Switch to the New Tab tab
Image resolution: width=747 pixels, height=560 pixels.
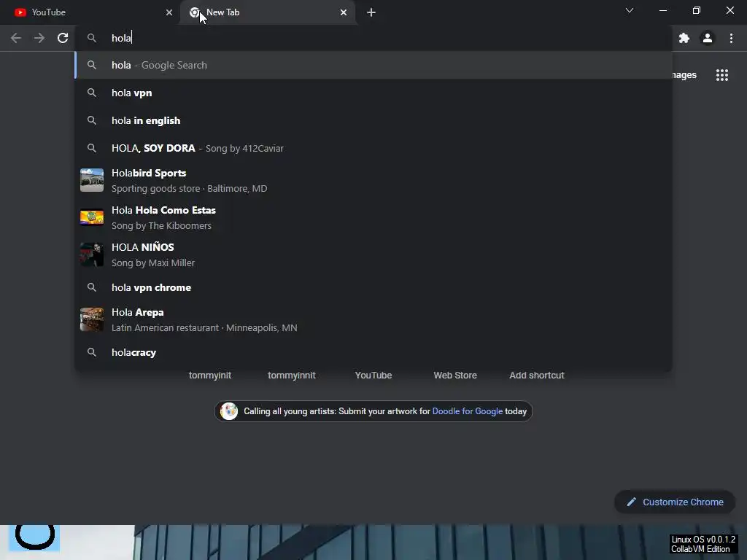point(268,12)
